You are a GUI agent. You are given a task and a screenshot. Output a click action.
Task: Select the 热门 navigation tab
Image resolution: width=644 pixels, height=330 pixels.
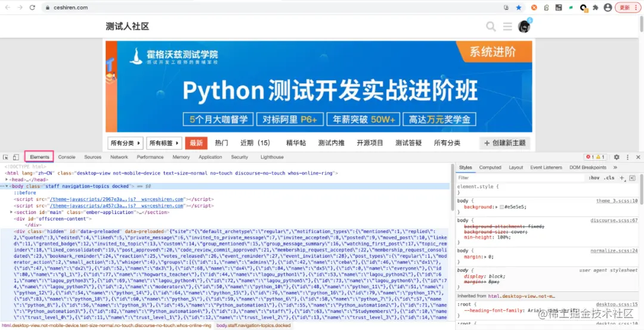[221, 143]
